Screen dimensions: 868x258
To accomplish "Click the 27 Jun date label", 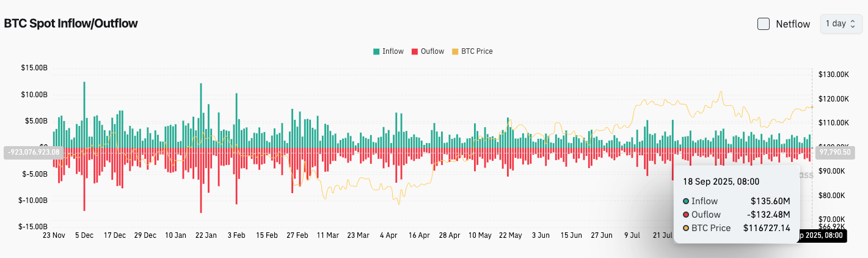I will (602, 235).
